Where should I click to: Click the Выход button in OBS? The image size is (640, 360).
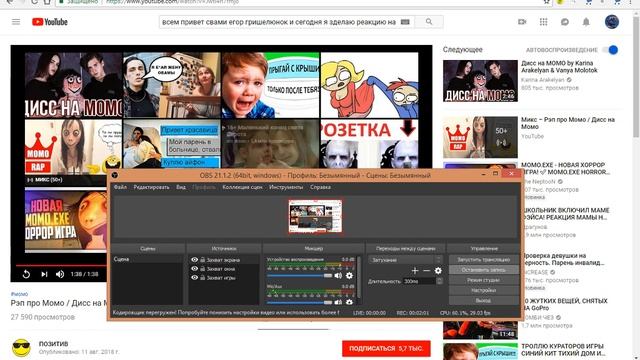[x=484, y=300]
